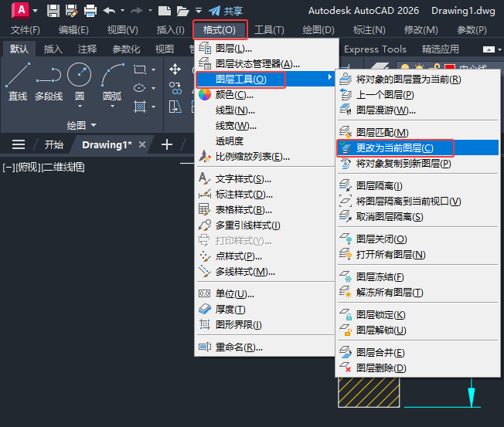The height and width of the screenshot is (427, 504).
Task: Open the 标注(N) menu
Action: [369, 30]
